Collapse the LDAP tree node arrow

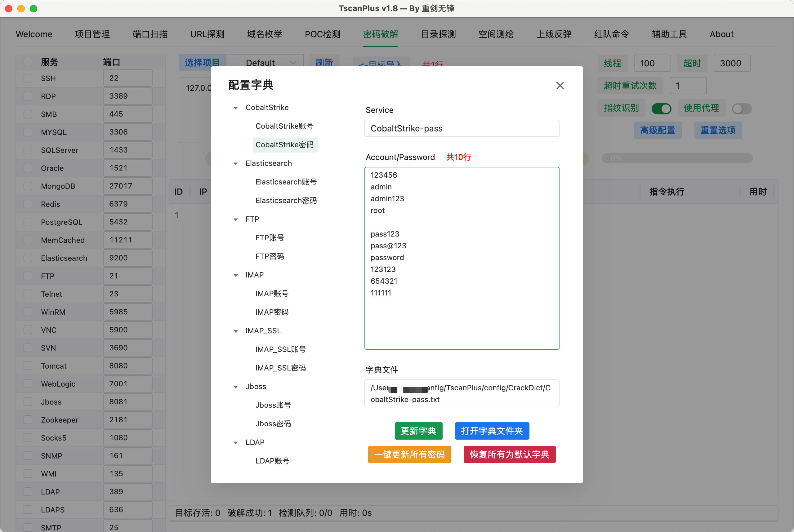tap(236, 443)
